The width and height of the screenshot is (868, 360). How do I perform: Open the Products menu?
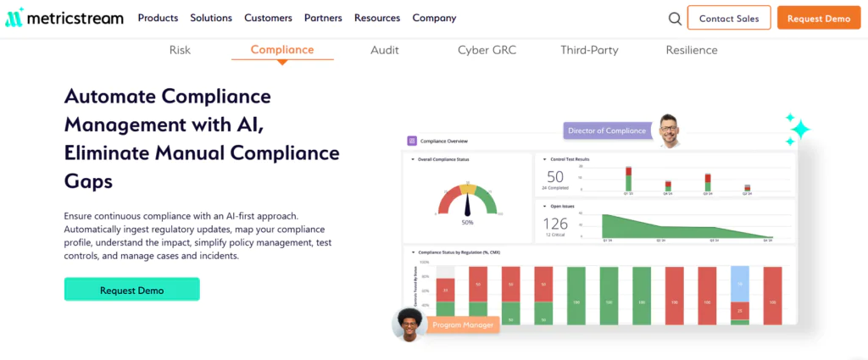[158, 18]
